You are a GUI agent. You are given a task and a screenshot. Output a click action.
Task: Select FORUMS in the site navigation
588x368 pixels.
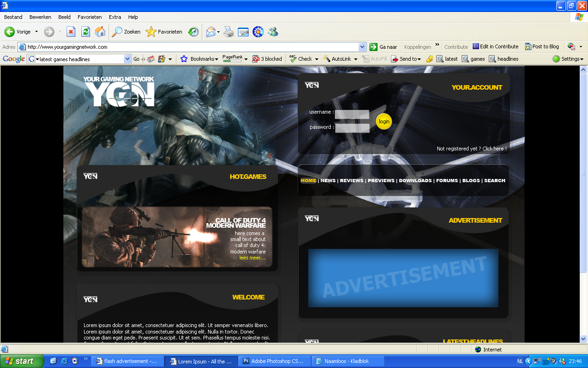447,180
